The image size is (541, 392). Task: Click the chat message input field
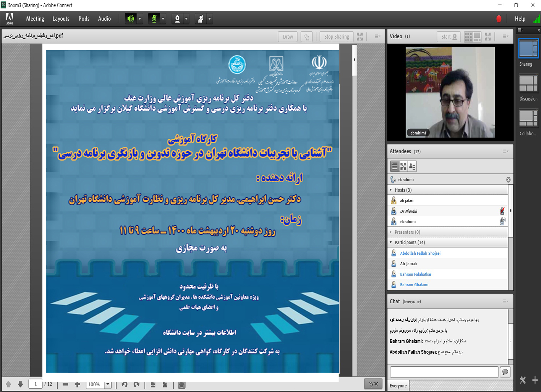point(444,372)
